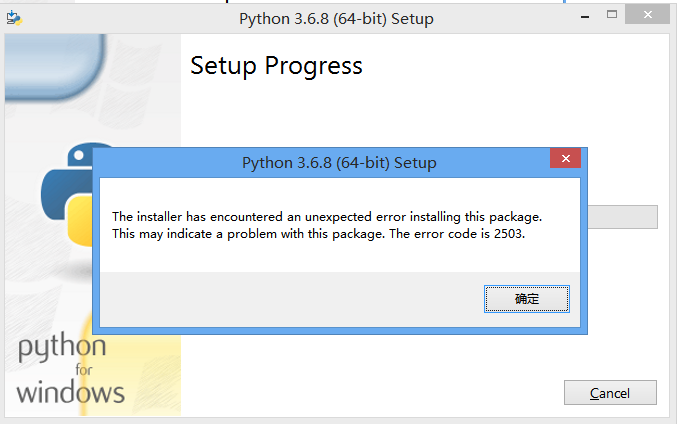Click the word "python" in the sidebar branding
The width and height of the screenshot is (680, 424).
(x=62, y=349)
